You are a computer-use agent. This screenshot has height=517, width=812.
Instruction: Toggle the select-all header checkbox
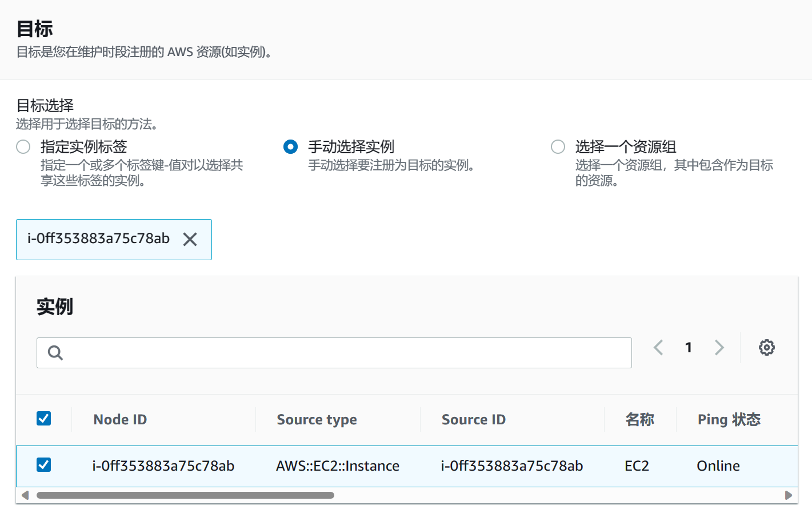[x=44, y=419]
